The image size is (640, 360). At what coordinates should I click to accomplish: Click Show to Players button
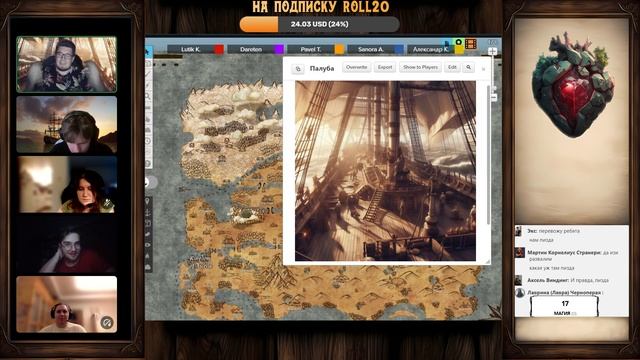point(420,67)
